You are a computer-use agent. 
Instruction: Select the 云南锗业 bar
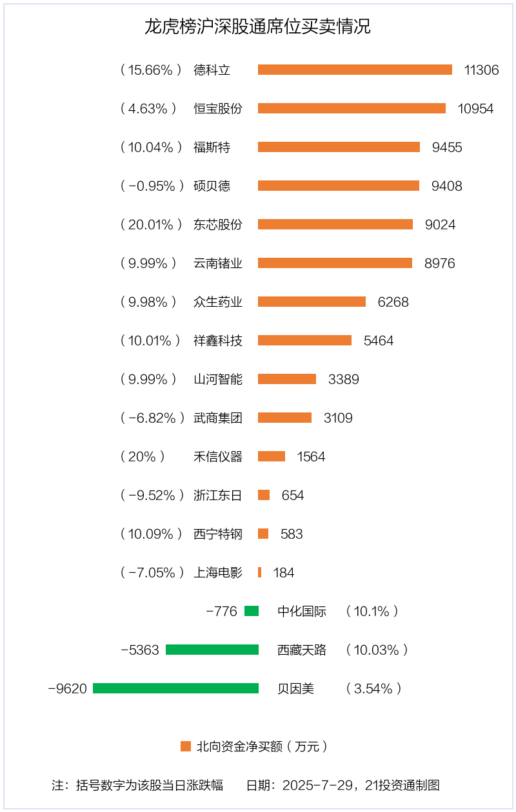[x=335, y=263]
